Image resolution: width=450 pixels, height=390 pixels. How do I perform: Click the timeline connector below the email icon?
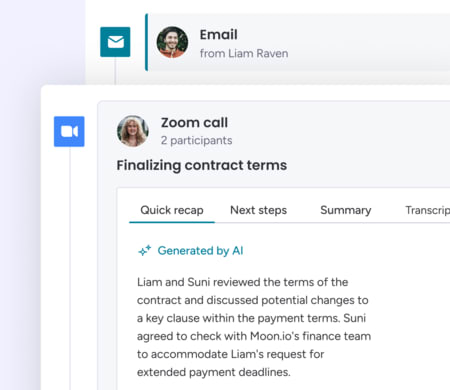tap(115, 71)
